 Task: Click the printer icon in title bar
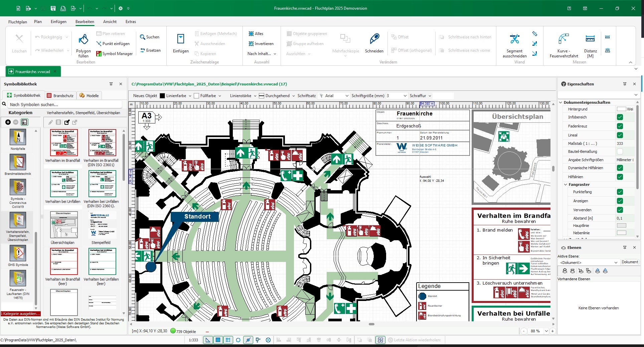coord(63,8)
